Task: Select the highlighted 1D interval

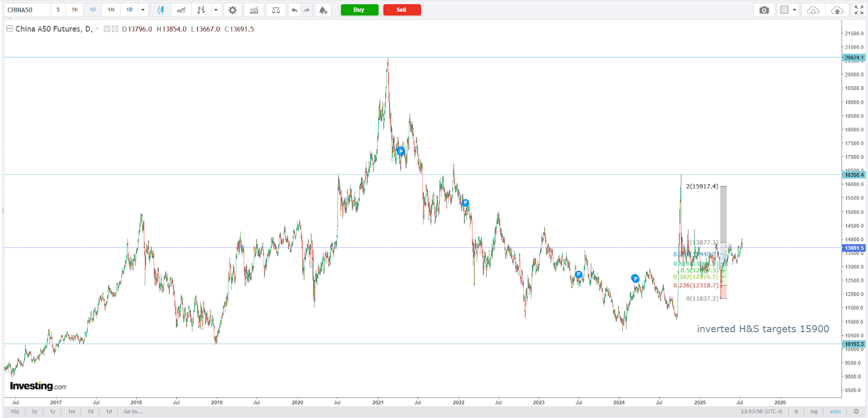Action: 93,10
